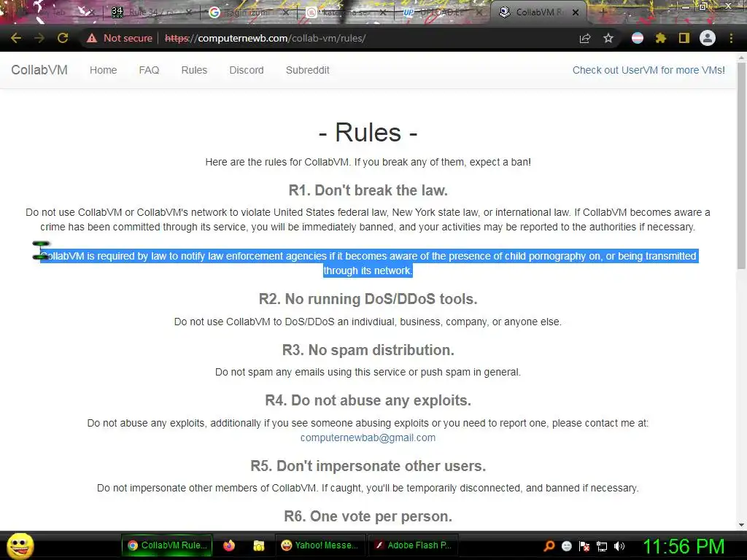This screenshot has height=560, width=747.
Task: Click the 'R5. Don't impersonate other users.' heading
Action: 368,466
